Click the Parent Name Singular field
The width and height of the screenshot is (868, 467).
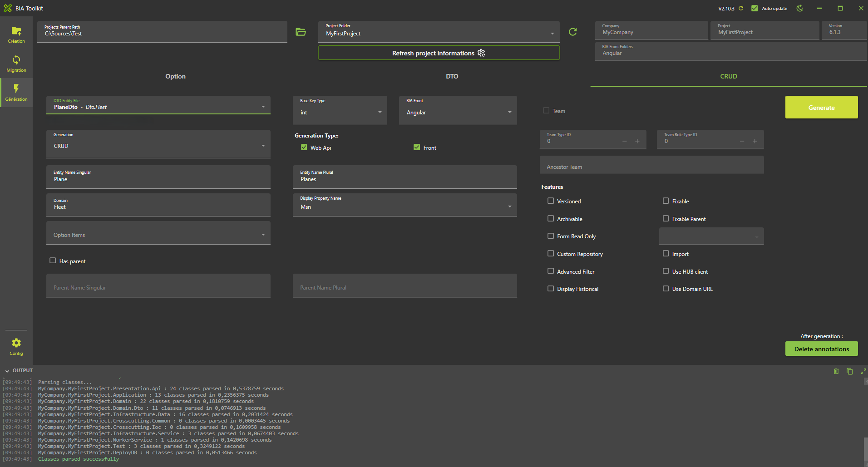click(158, 285)
